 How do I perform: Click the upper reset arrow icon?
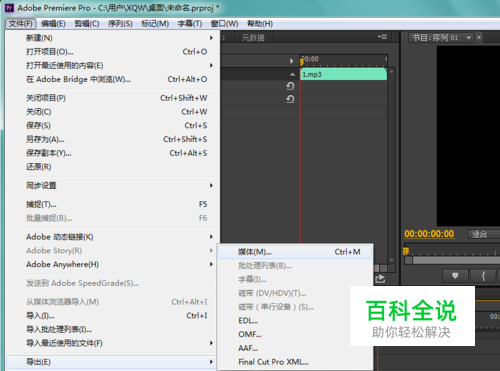coord(290,86)
